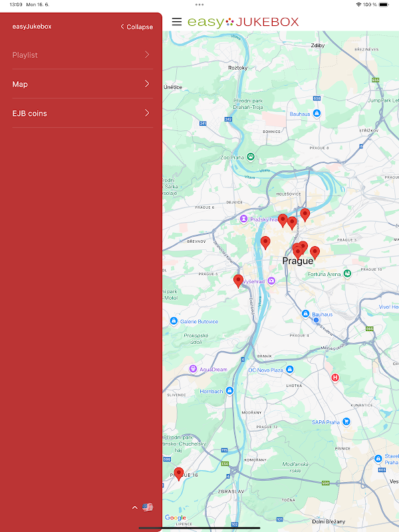The height and width of the screenshot is (532, 399).
Task: Tap the Fortuna Arena stadium icon
Action: [347, 273]
